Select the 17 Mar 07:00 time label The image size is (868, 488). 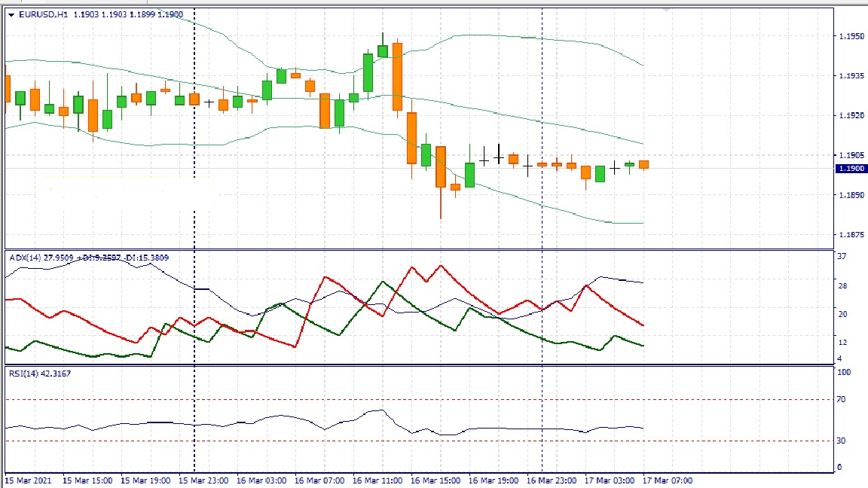(x=668, y=480)
